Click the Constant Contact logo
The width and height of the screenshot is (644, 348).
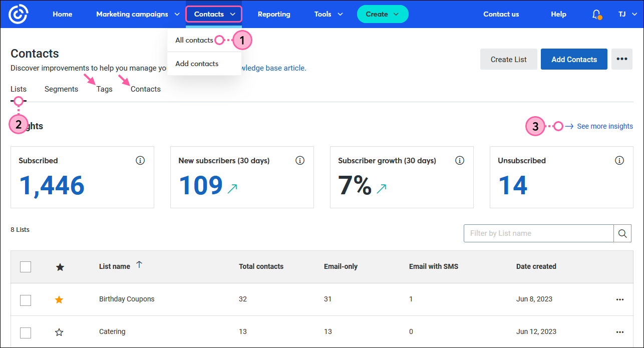pyautogui.click(x=18, y=14)
